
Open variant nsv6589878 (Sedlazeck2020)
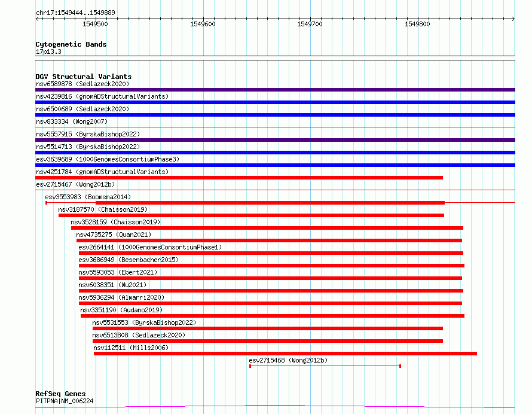coord(82,84)
